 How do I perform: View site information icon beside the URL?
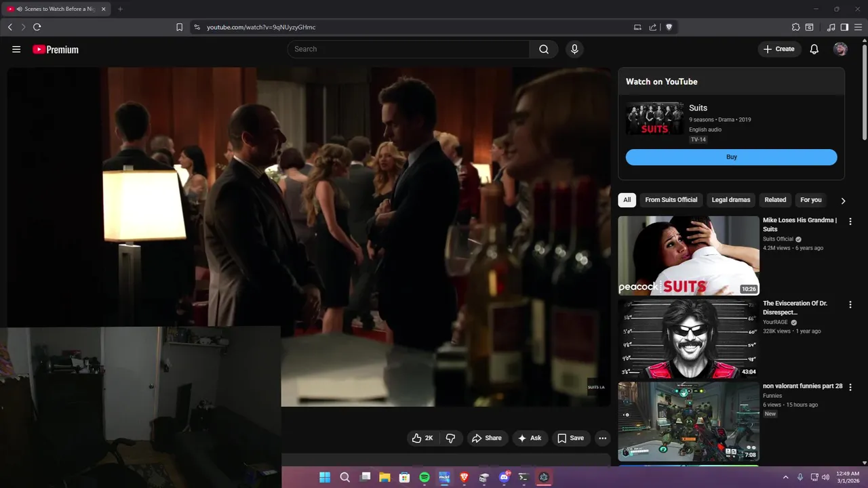coord(197,27)
